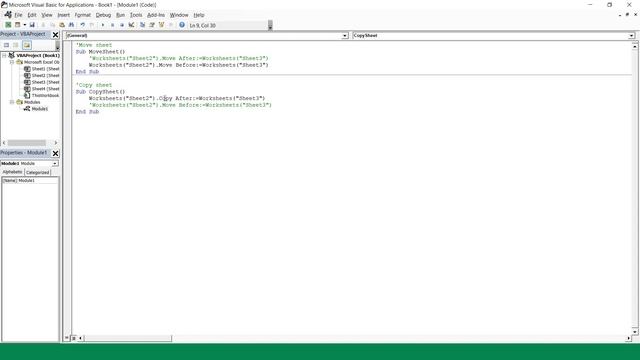Click the Reset stop icon

coord(122,25)
